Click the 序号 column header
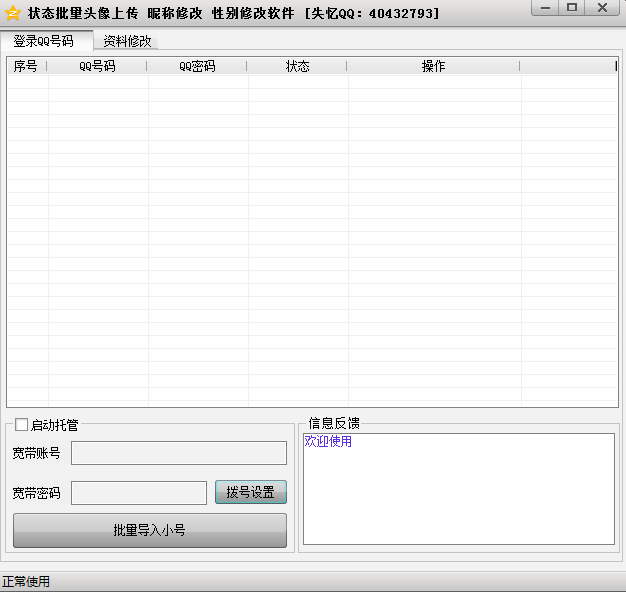The width and height of the screenshot is (626, 593). [26, 66]
